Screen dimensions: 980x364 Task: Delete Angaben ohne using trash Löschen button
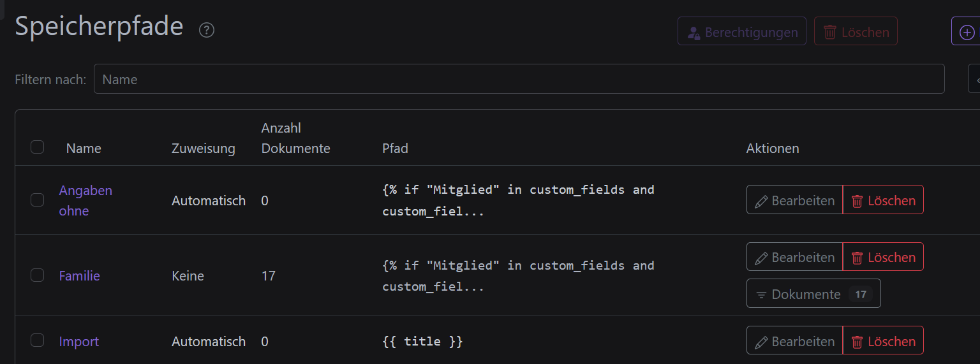point(883,200)
